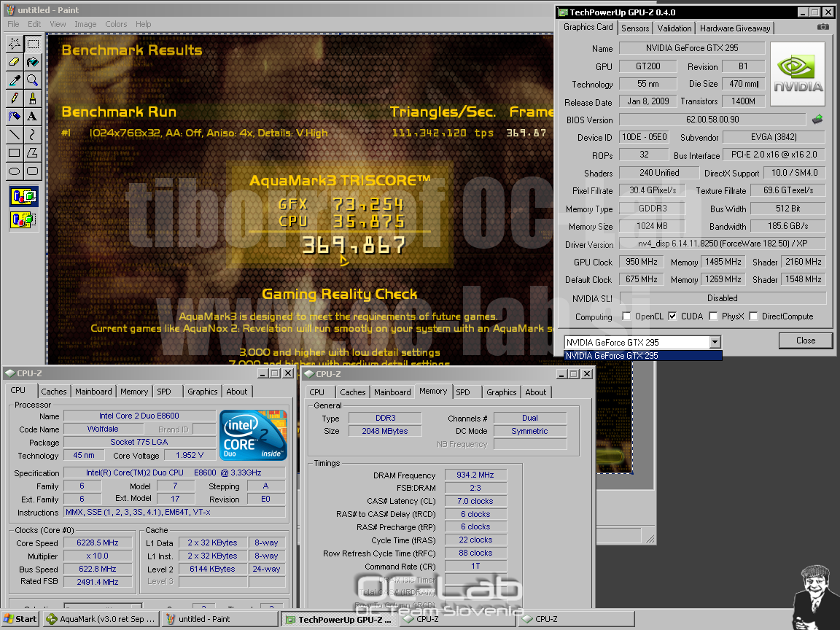Image resolution: width=840 pixels, height=630 pixels.
Task: Open the GPU selection dropdown arrow in GPU-Z
Action: click(715, 342)
